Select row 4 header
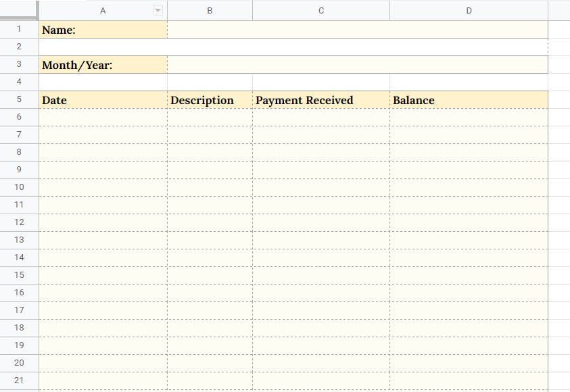 [x=19, y=82]
